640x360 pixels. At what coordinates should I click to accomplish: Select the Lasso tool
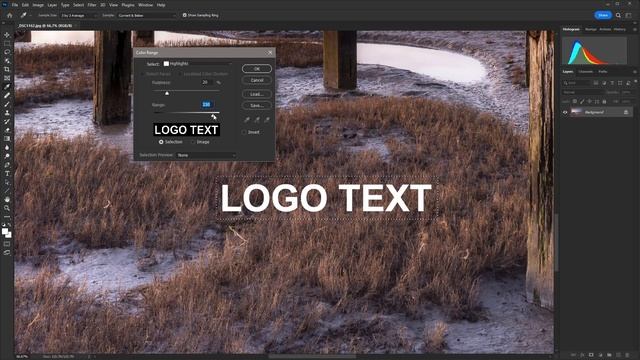(x=7, y=52)
